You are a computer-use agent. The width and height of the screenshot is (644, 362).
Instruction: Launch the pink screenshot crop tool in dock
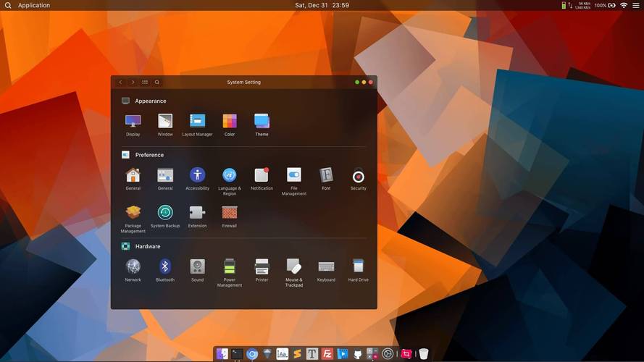click(x=406, y=354)
